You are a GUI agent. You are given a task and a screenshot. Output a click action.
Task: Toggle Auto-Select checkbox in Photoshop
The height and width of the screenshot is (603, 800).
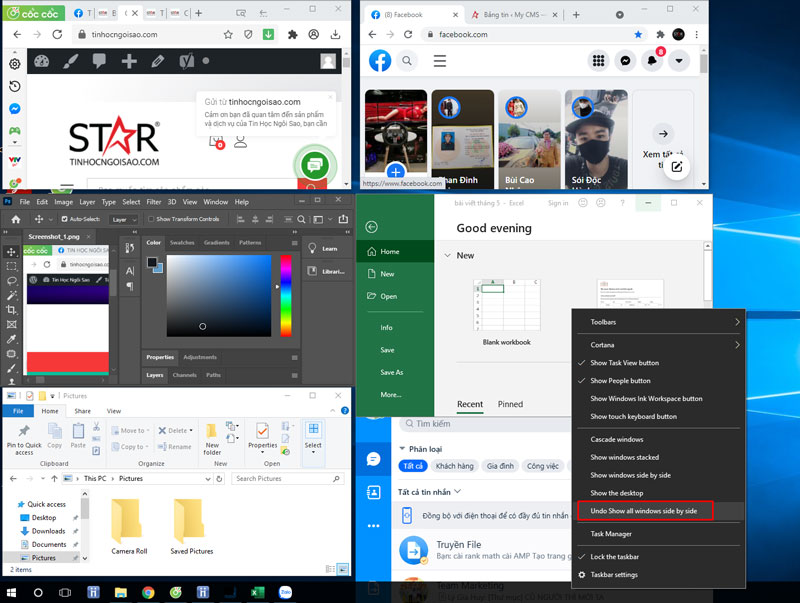click(62, 219)
